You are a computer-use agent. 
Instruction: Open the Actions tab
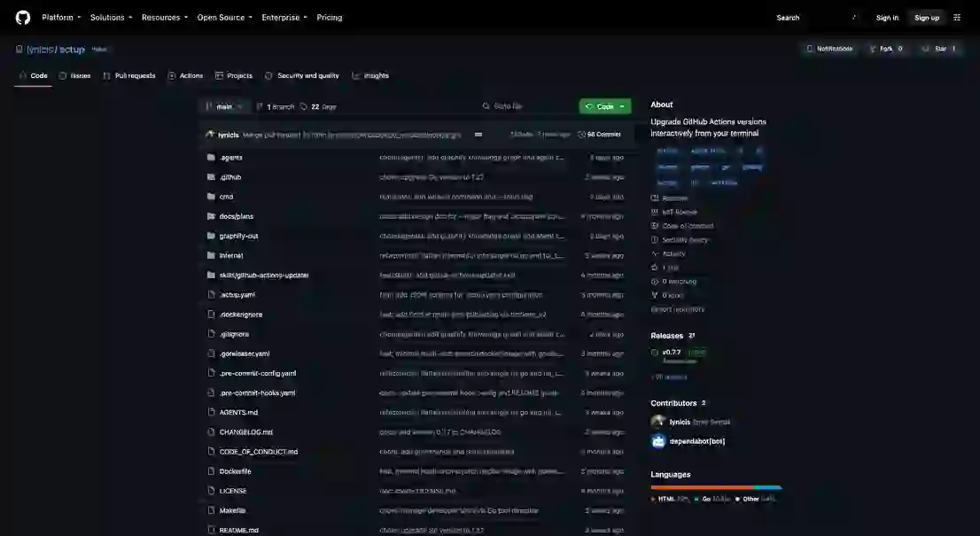[185, 75]
